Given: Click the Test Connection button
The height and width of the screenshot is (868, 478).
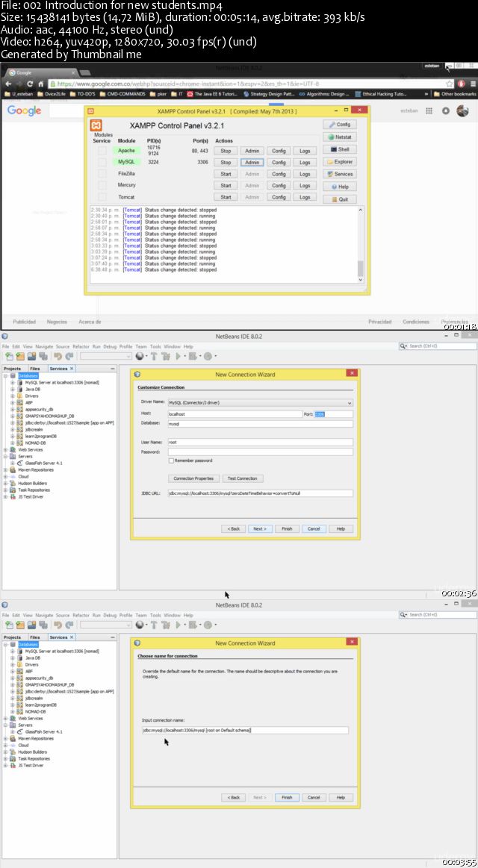Looking at the screenshot, I should coord(243,478).
